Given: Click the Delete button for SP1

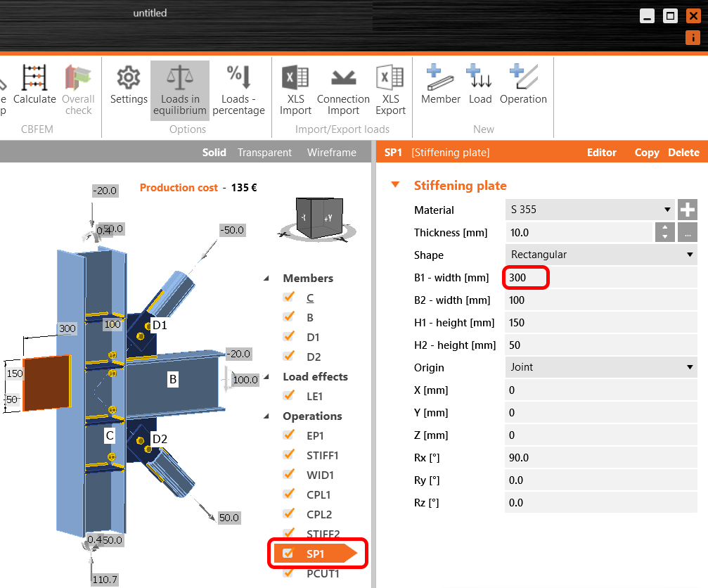Looking at the screenshot, I should 683,152.
